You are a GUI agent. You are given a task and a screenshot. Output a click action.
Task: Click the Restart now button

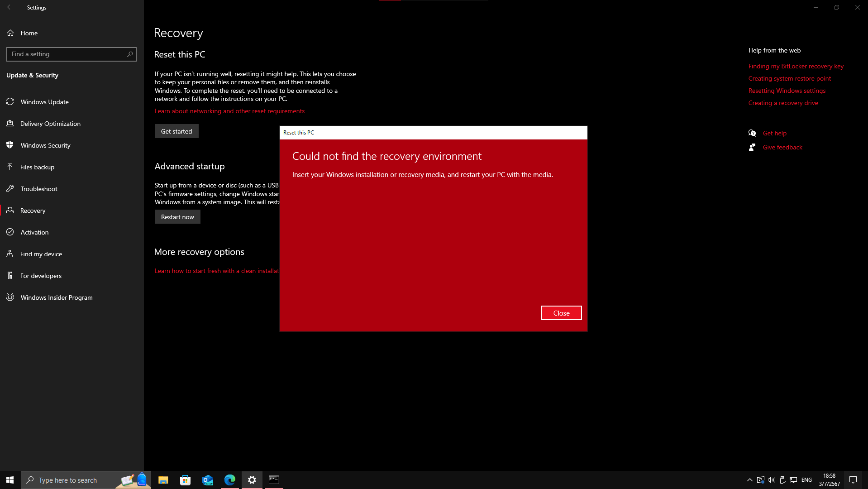(177, 217)
